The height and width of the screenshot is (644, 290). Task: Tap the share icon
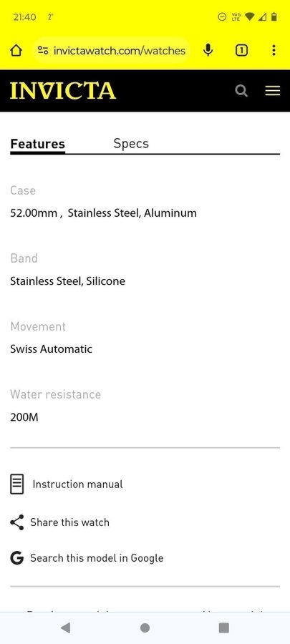17,522
